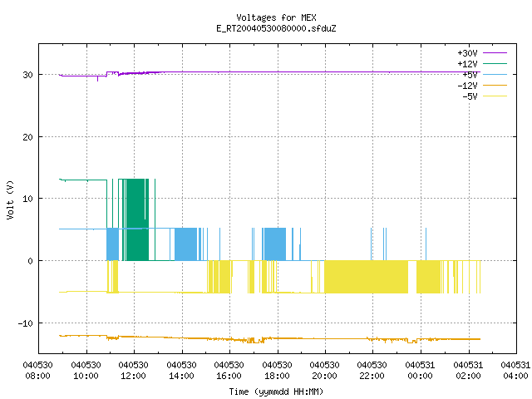
Task: Click x-axis tick label 040530 16:00
Action: [229, 371]
